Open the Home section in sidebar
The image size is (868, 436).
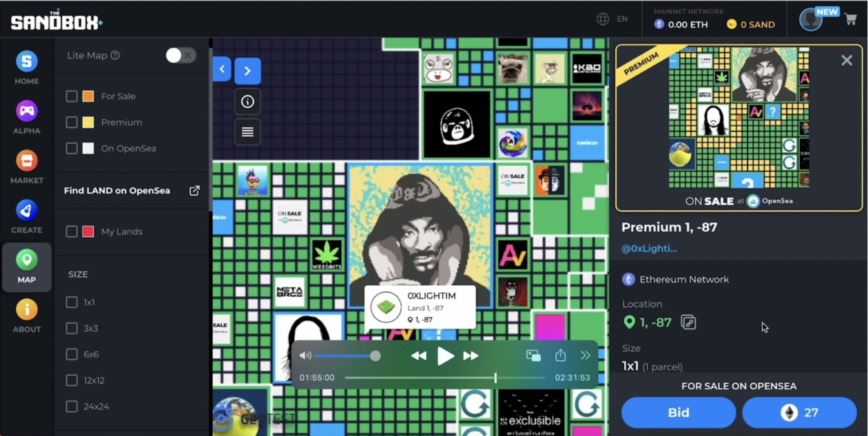coord(27,68)
